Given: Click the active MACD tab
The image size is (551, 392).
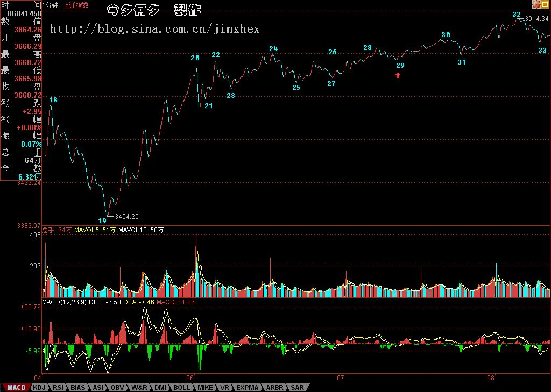Looking at the screenshot, I should coord(16,387).
